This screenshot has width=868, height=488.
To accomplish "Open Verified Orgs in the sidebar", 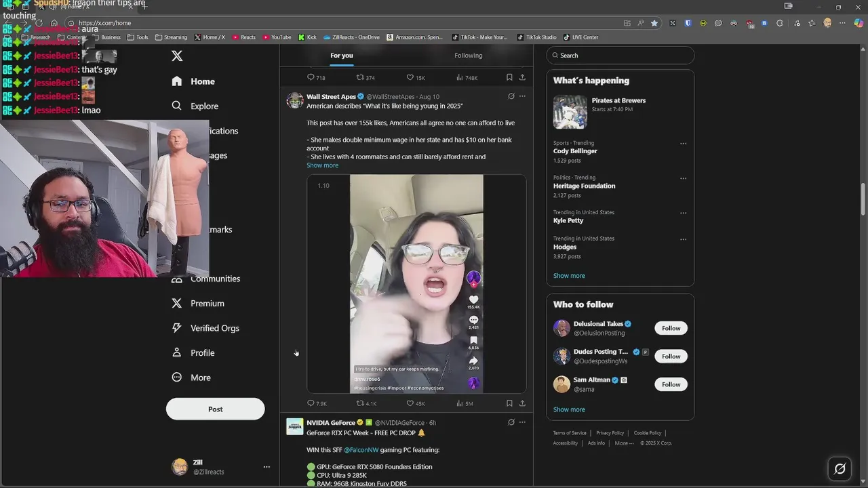I will 205,328.
